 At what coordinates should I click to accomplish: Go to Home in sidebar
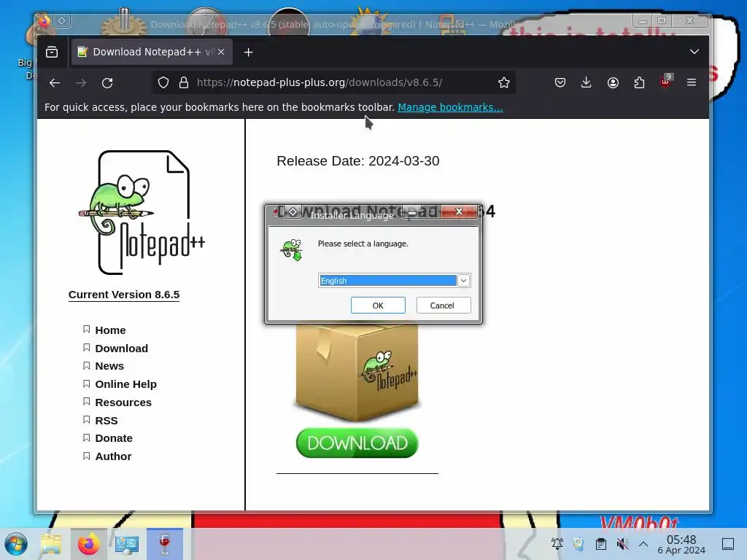click(x=111, y=330)
